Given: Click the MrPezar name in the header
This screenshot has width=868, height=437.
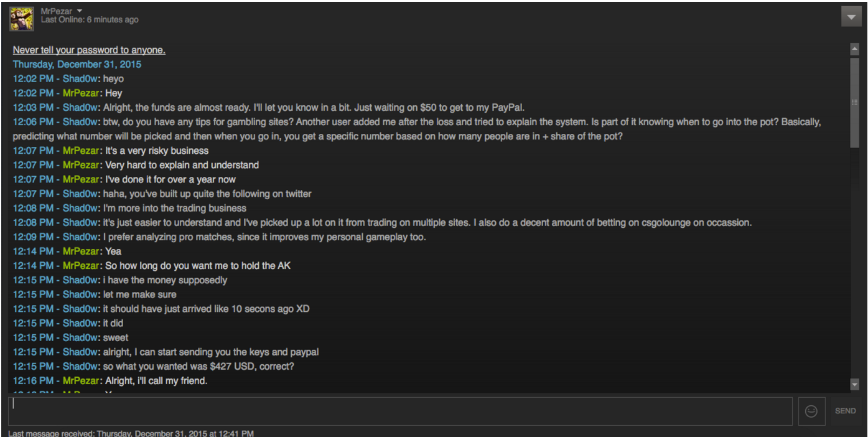Looking at the screenshot, I should click(x=57, y=11).
